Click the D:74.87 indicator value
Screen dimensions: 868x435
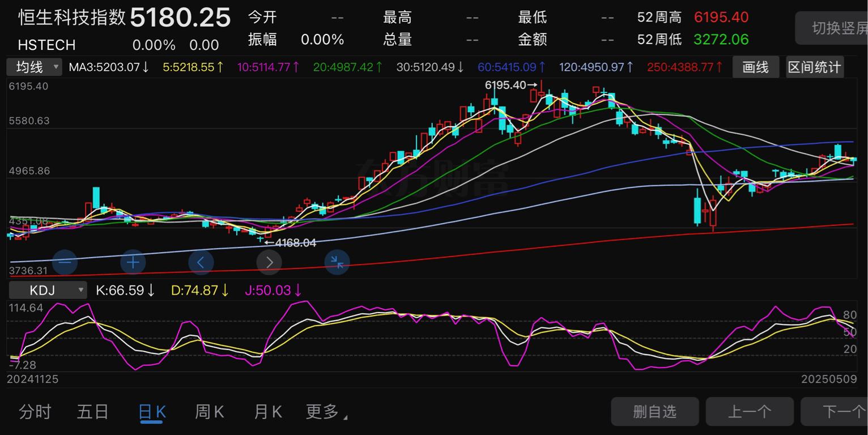pos(200,291)
